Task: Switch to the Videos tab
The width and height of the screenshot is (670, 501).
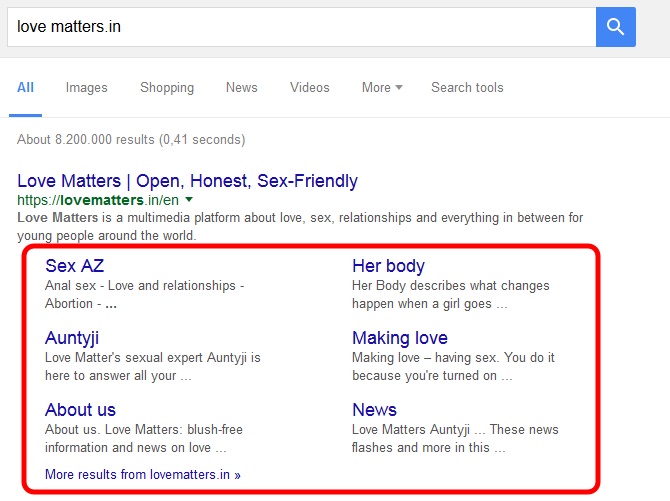Action: [x=310, y=88]
